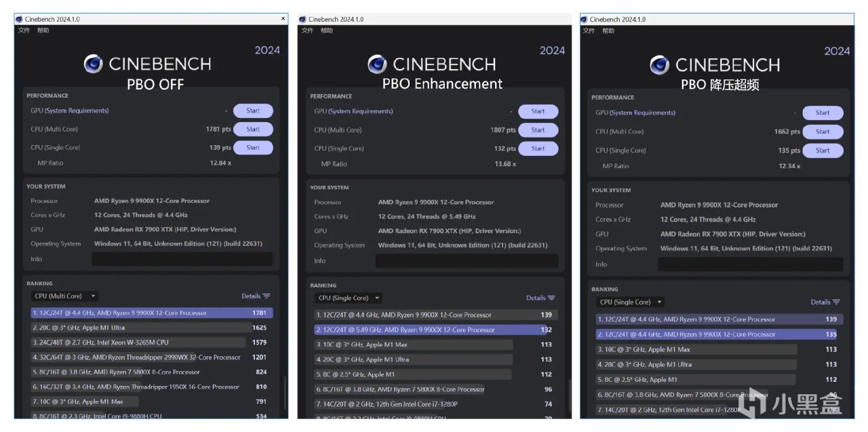Image resolution: width=868 pixels, height=432 pixels.
Task: Select 5.49 GHz Ryzen 9900X 132 row
Action: 436,330
